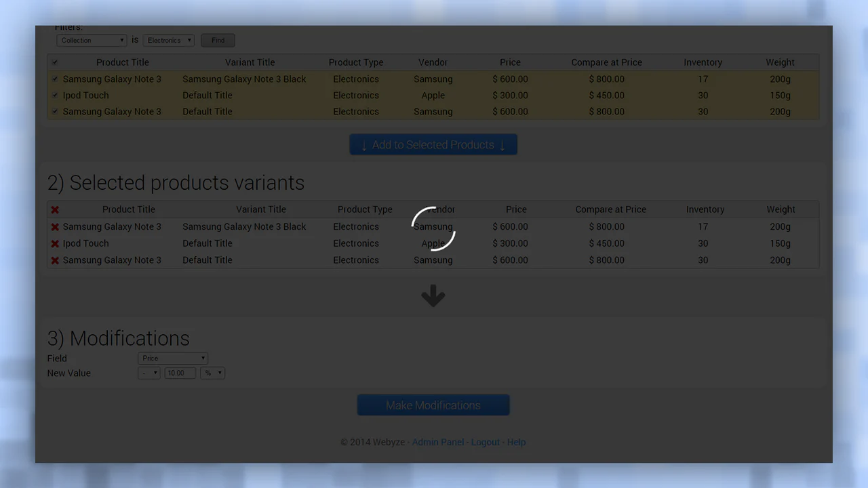Open the percent unit dropdown

(212, 373)
